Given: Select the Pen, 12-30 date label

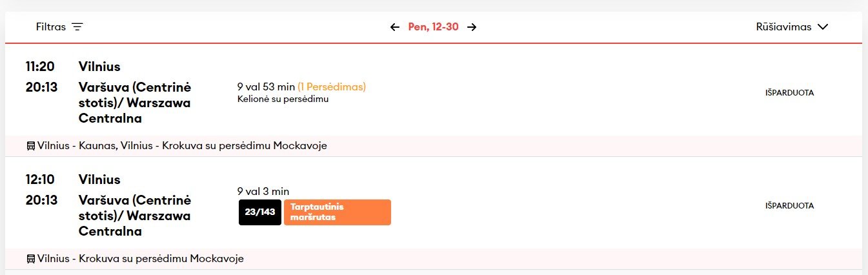Looking at the screenshot, I should [x=434, y=27].
